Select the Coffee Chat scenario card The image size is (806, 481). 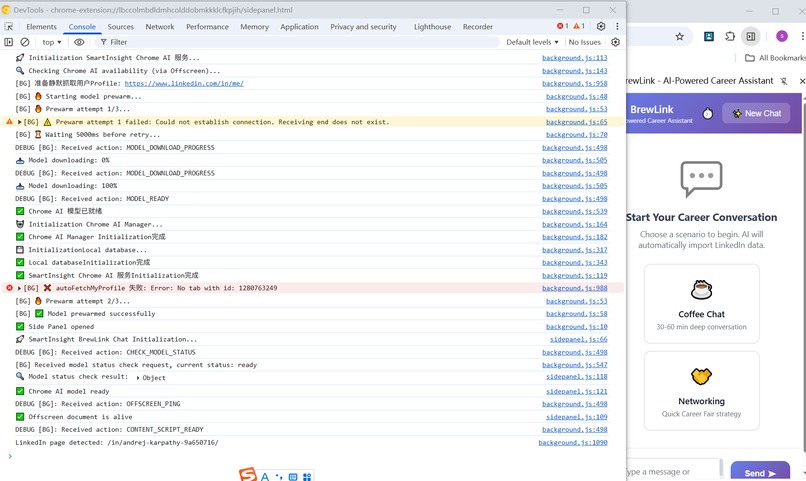pyautogui.click(x=701, y=304)
